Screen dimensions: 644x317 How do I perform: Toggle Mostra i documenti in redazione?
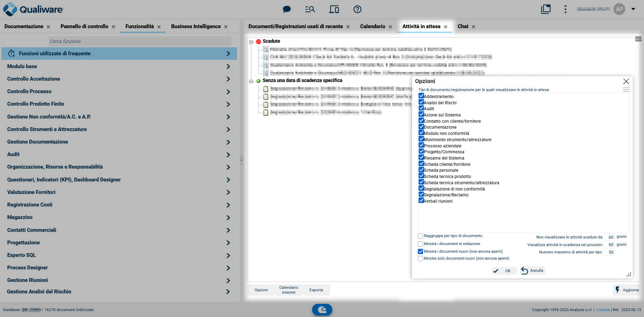point(420,244)
